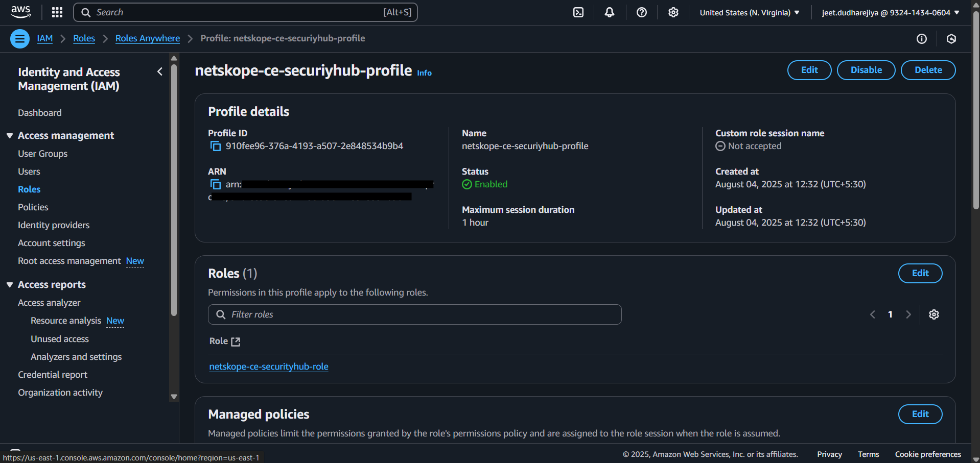Open Policies in sidebar
Screen dimensions: 980x463
click(33, 207)
